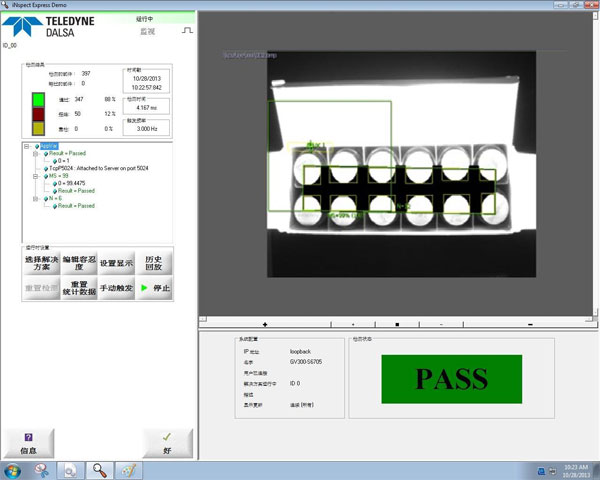The width and height of the screenshot is (600, 480).
Task: Click the large minus zoom button under image
Action: coord(530,324)
